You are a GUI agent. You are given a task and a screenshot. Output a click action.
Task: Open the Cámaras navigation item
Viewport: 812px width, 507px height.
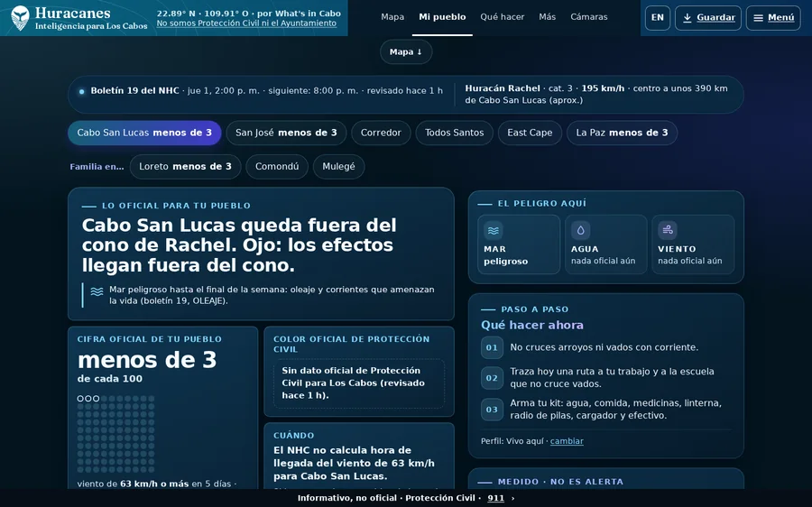(x=589, y=17)
